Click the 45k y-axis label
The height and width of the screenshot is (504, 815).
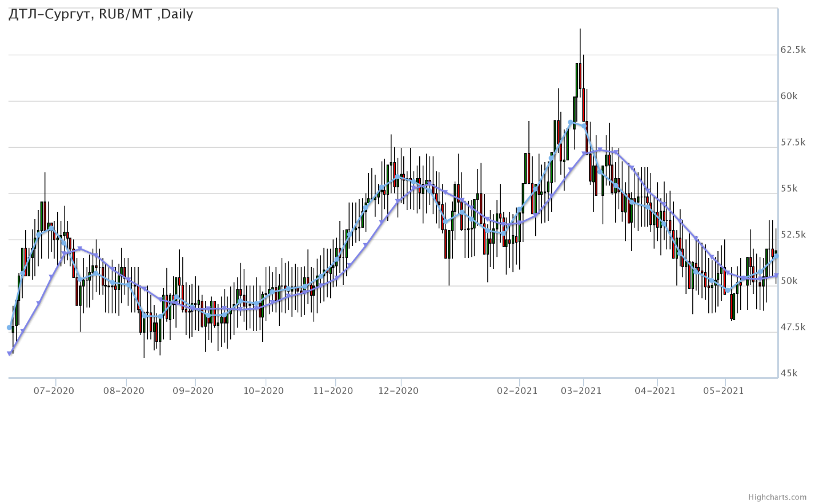(x=789, y=373)
